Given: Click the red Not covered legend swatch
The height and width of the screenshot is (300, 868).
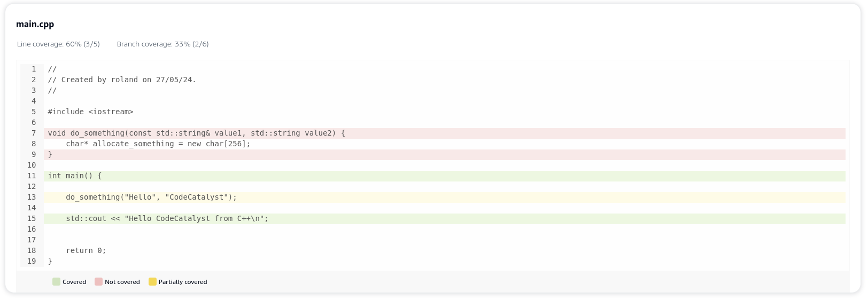Looking at the screenshot, I should coord(98,282).
